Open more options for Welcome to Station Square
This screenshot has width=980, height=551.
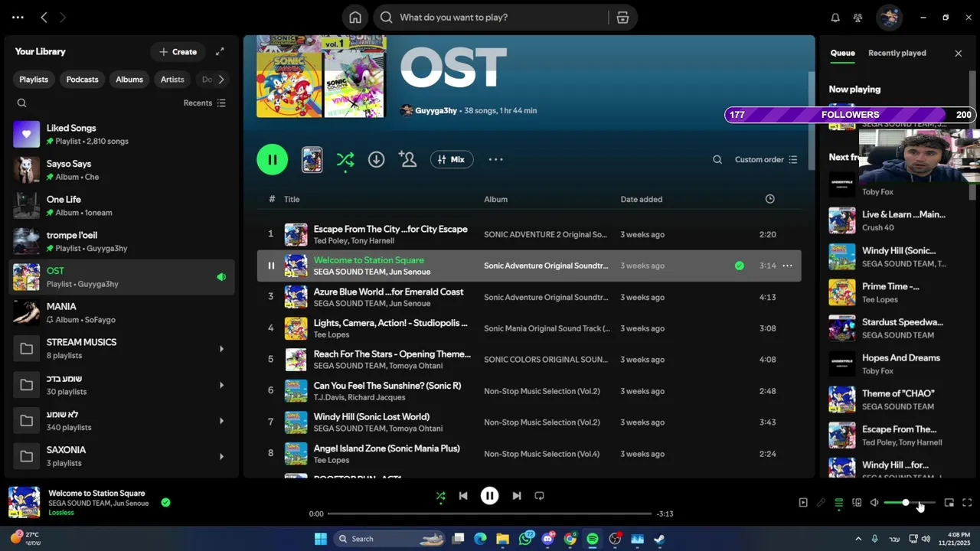[x=787, y=266]
